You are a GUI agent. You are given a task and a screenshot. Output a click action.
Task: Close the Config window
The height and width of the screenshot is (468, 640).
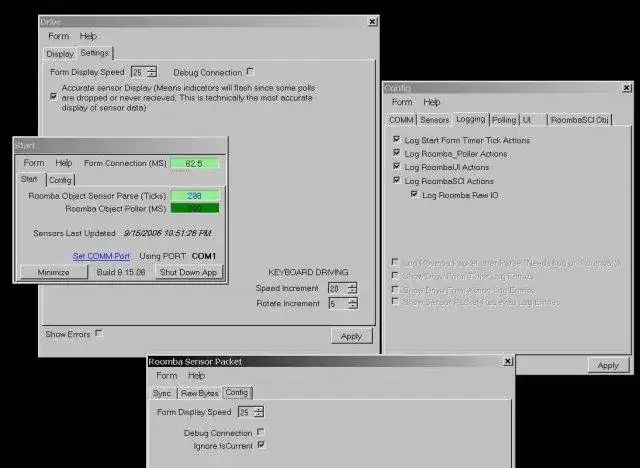(627, 88)
